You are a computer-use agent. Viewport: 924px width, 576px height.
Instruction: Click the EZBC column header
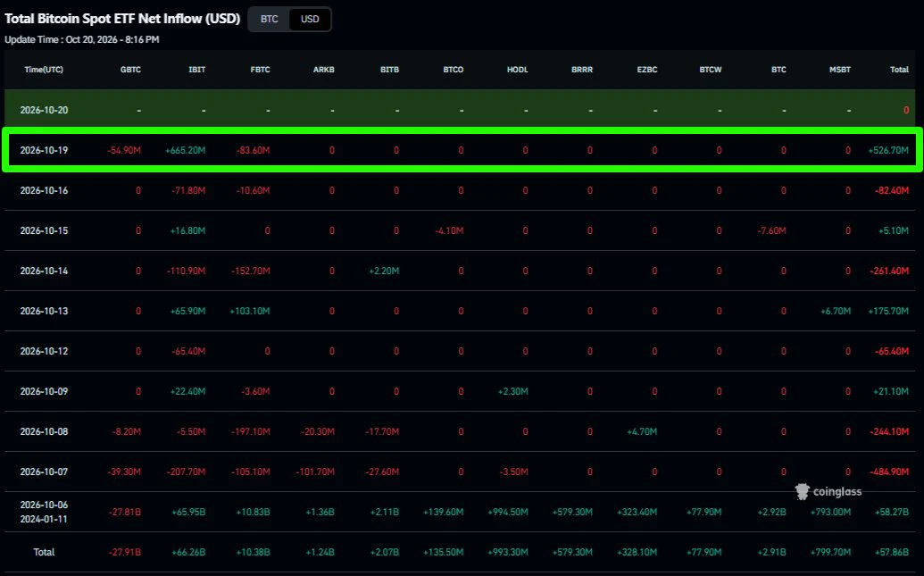point(647,70)
